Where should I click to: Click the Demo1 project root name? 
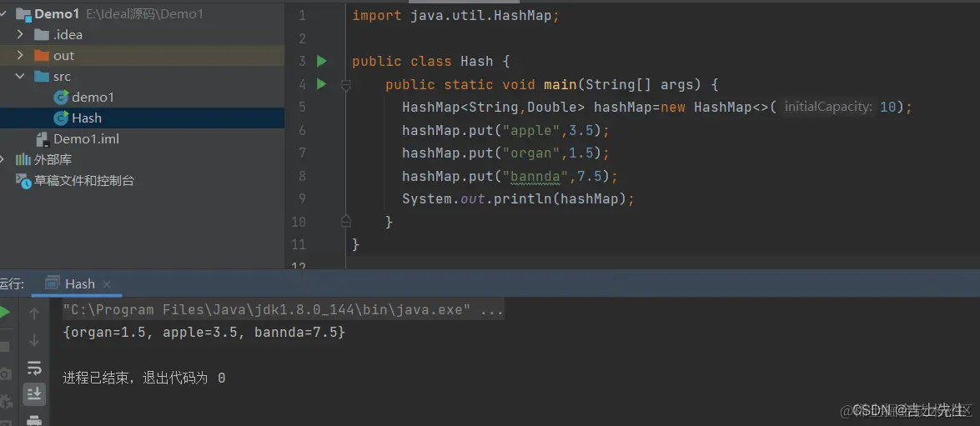[56, 13]
